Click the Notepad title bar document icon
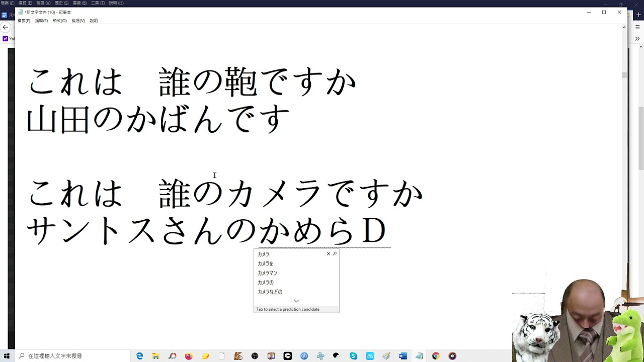The image size is (644, 362). click(x=21, y=12)
